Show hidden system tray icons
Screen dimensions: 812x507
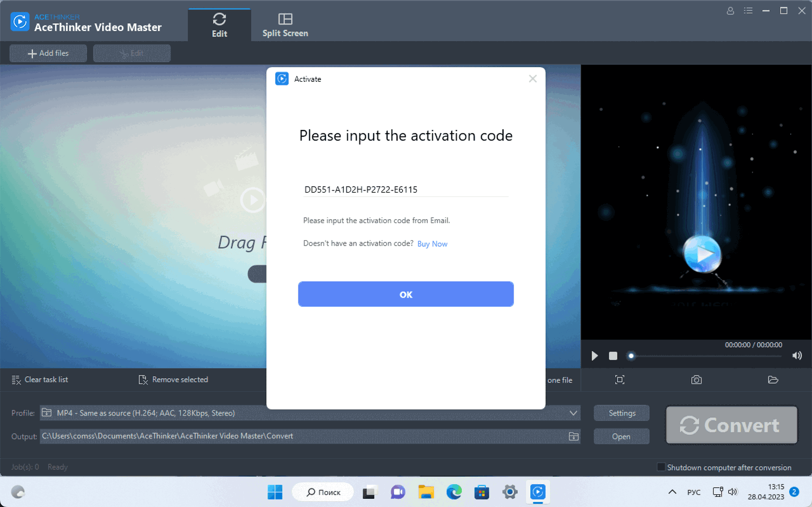pyautogui.click(x=672, y=492)
